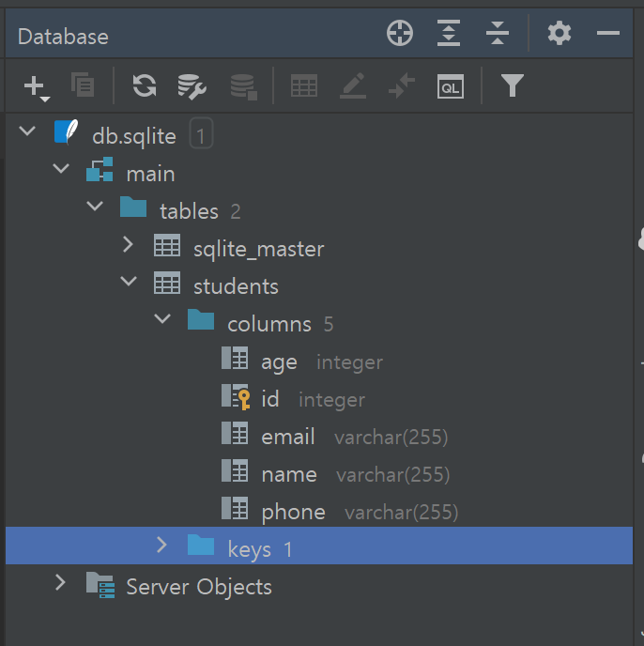This screenshot has height=646, width=644.
Task: Collapse the db.sqlite data source node
Action: click(x=27, y=131)
